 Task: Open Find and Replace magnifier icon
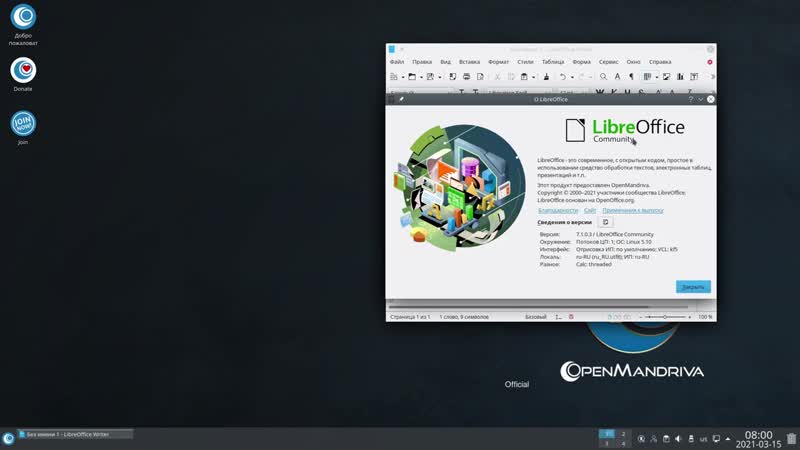pos(604,77)
